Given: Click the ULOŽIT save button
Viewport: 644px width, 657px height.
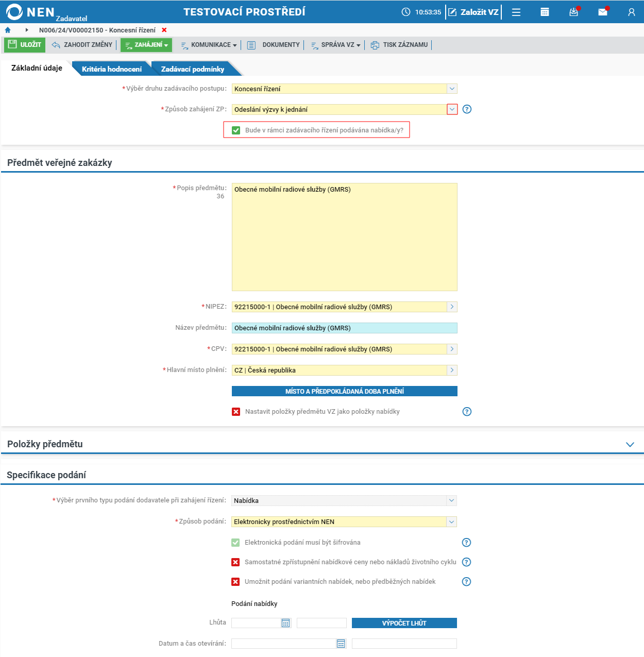Looking at the screenshot, I should coord(25,45).
